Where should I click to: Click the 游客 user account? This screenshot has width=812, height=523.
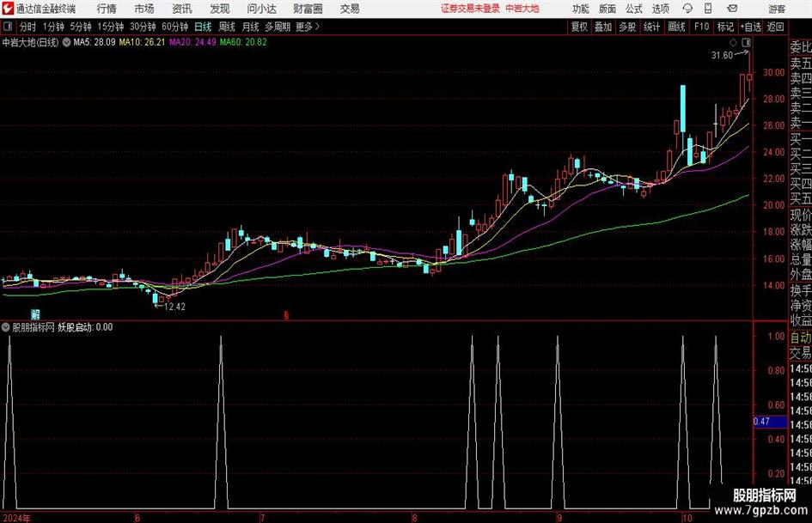click(x=777, y=9)
